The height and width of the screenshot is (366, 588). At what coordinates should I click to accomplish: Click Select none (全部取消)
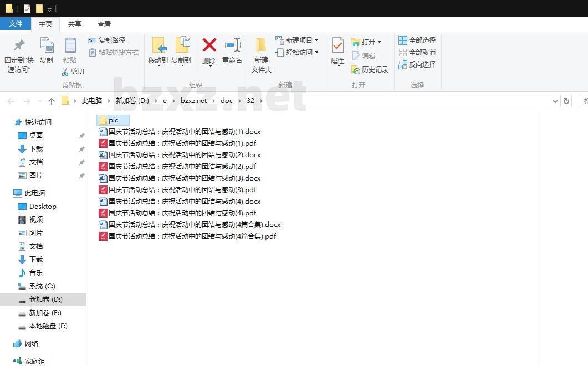coord(417,53)
